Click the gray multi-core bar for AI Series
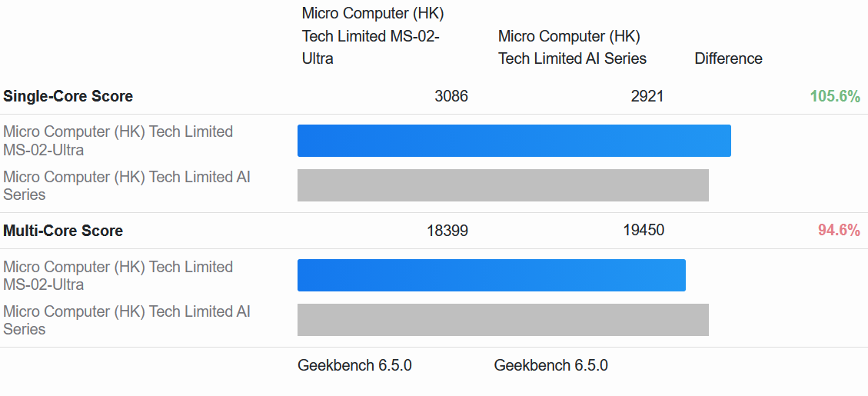868x396 pixels. (503, 320)
